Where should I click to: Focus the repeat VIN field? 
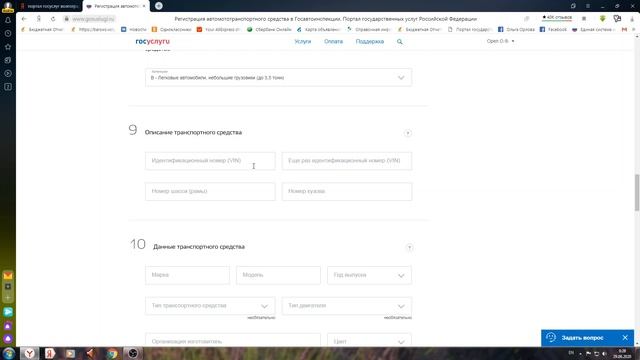pos(347,161)
